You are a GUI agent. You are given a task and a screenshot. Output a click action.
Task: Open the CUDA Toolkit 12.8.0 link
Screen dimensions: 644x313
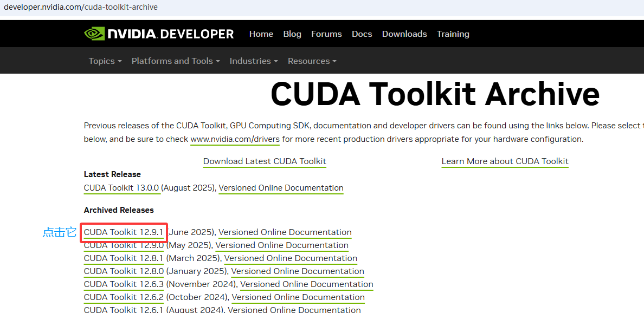[x=124, y=271]
